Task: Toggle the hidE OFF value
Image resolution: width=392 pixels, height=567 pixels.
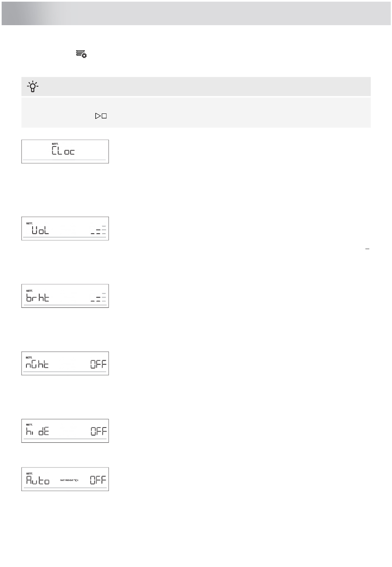Action: pyautogui.click(x=99, y=432)
